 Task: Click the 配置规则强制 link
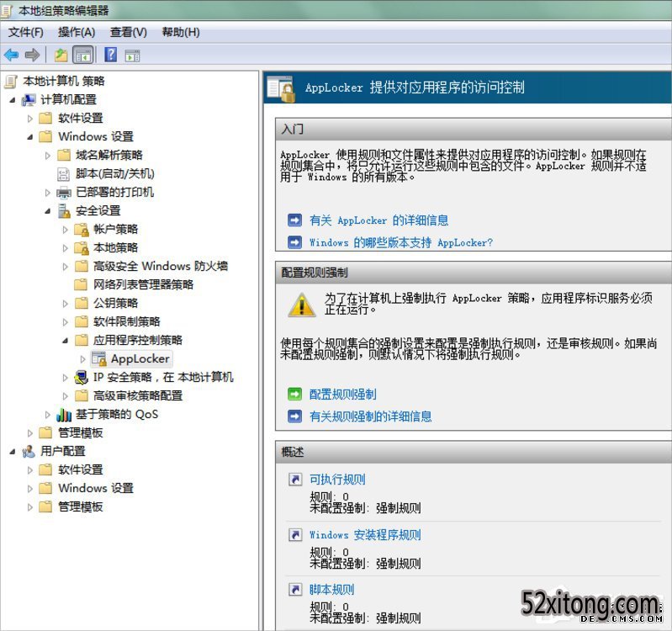pos(343,394)
